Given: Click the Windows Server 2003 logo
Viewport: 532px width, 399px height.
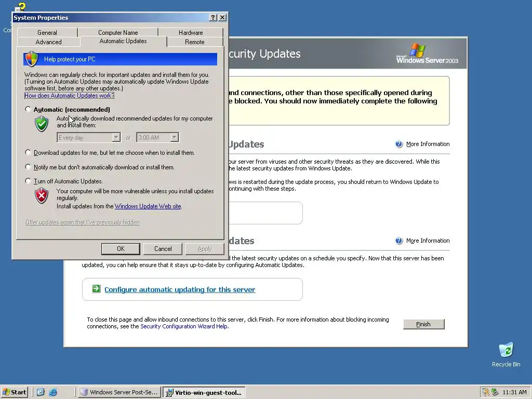Looking at the screenshot, I should click(x=427, y=54).
